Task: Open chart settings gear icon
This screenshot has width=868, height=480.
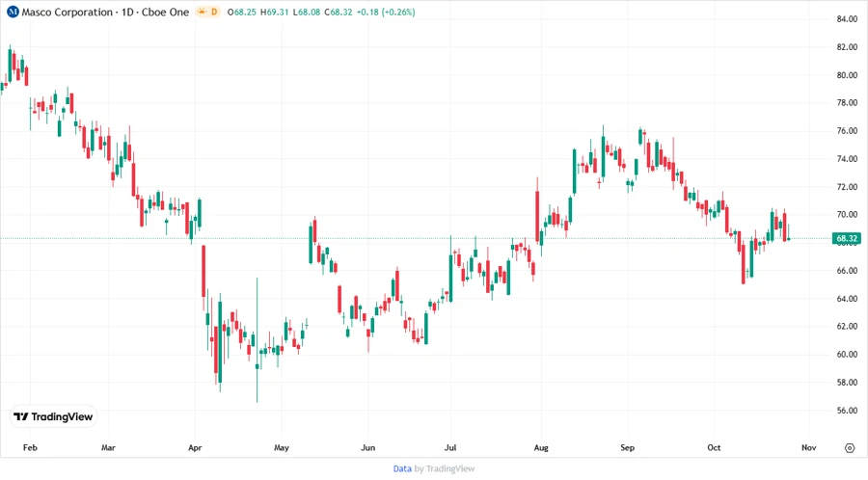Action: pos(850,448)
